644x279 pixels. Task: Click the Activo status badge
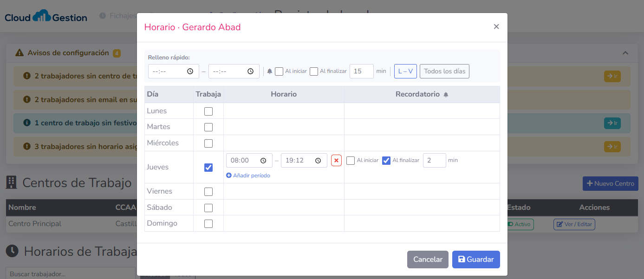pos(520,224)
